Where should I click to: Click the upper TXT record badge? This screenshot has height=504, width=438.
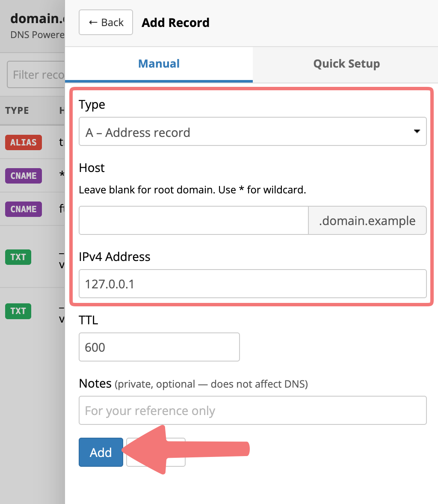point(18,257)
